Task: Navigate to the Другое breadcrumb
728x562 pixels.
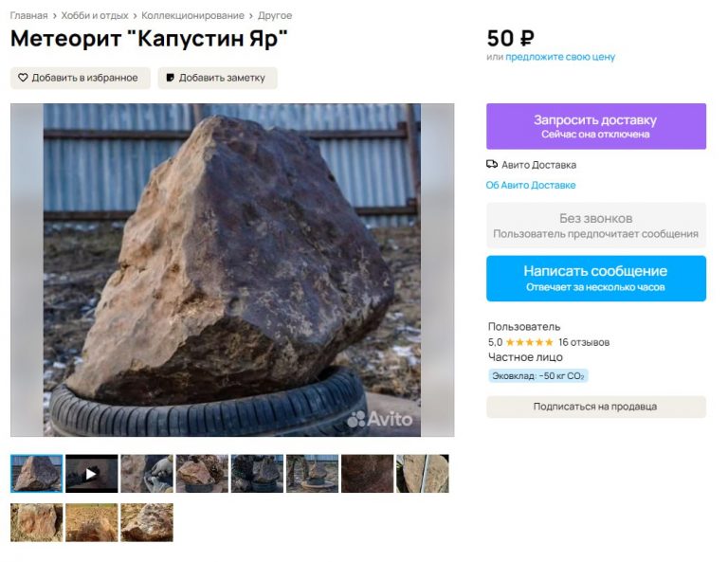Action: [x=275, y=16]
